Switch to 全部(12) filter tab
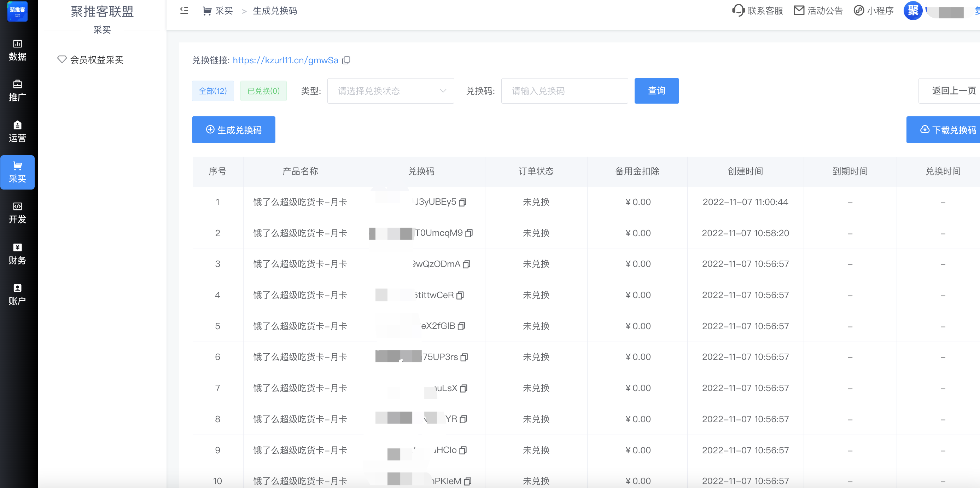Image resolution: width=980 pixels, height=488 pixels. pyautogui.click(x=213, y=91)
